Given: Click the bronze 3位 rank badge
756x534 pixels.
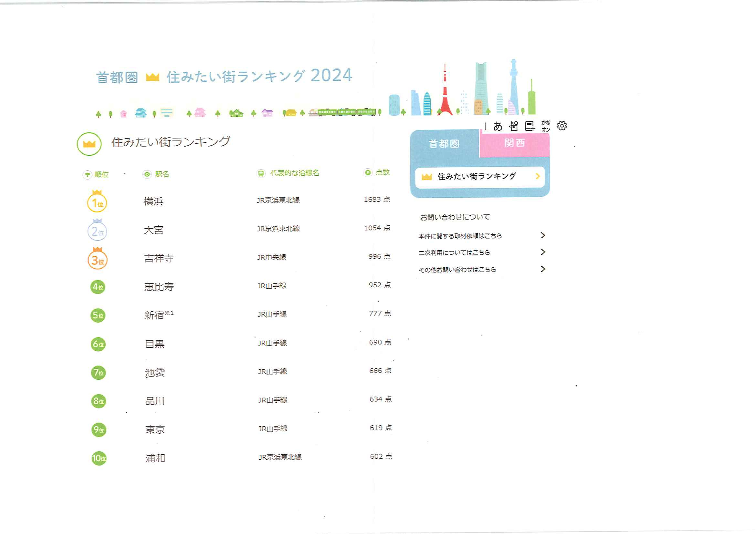Looking at the screenshot, I should click(x=98, y=258).
